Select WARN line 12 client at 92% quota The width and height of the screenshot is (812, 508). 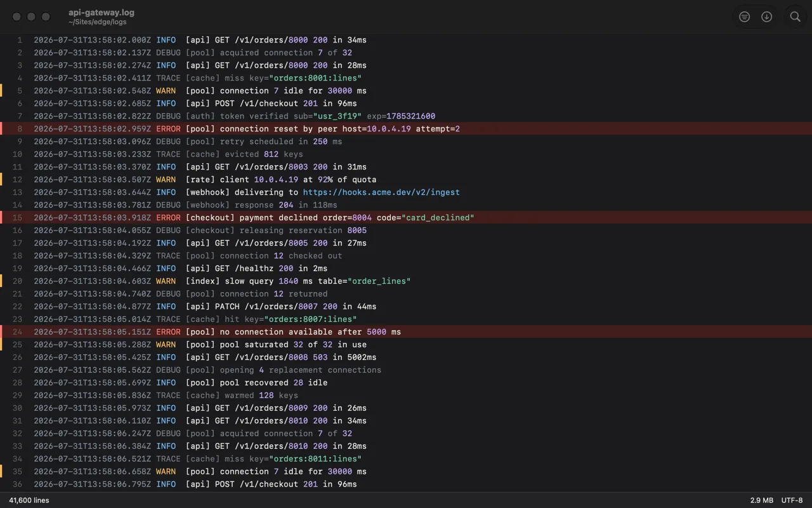[x=406, y=180]
